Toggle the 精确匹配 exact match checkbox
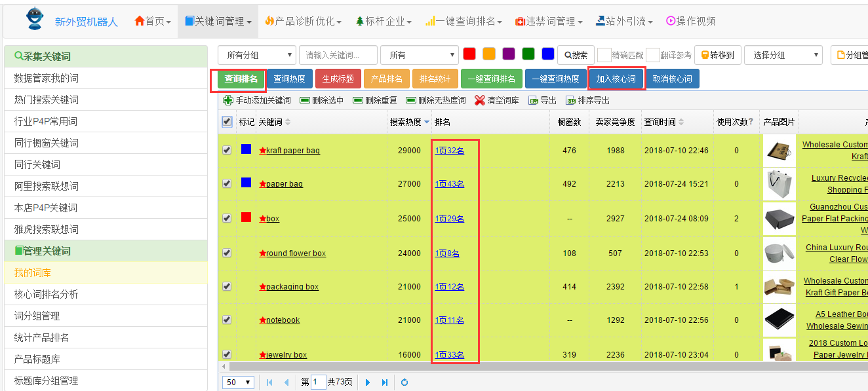The image size is (868, 391). [x=604, y=55]
